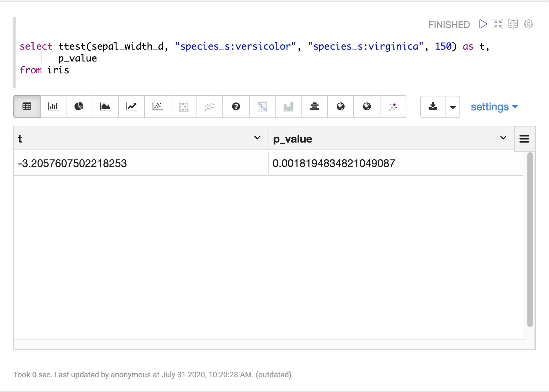The width and height of the screenshot is (549, 392).
Task: Select the area chart visualization
Action: click(x=105, y=107)
